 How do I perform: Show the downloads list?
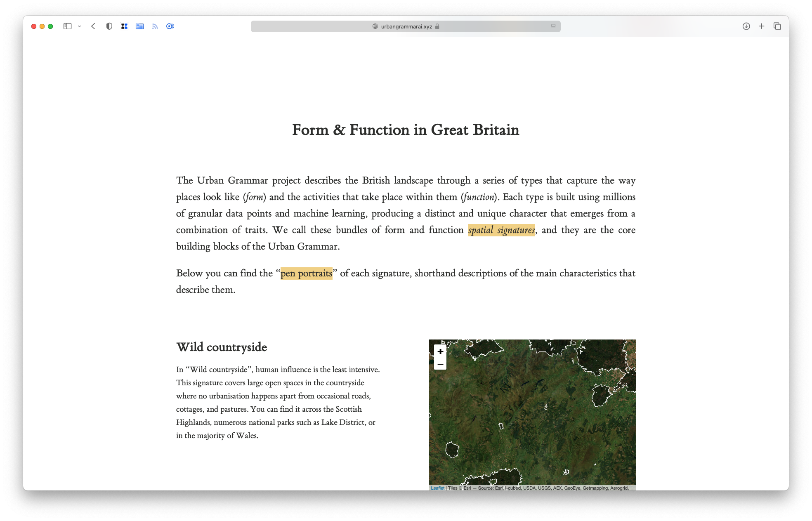click(x=746, y=26)
